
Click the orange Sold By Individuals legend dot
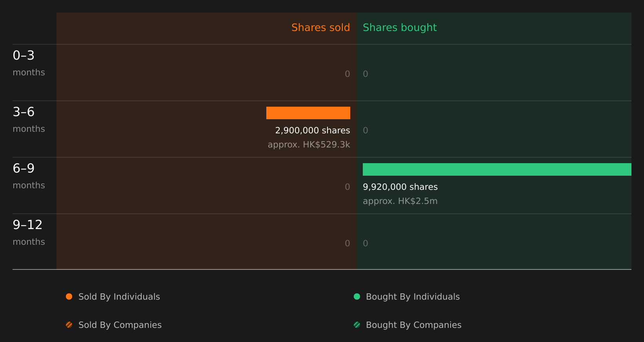(x=69, y=297)
